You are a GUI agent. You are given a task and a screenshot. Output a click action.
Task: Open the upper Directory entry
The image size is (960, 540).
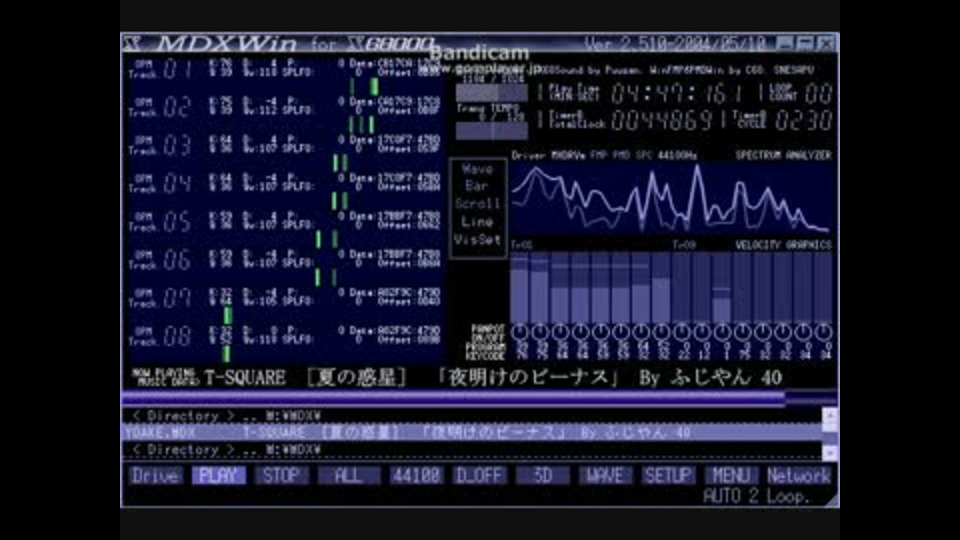(471, 416)
